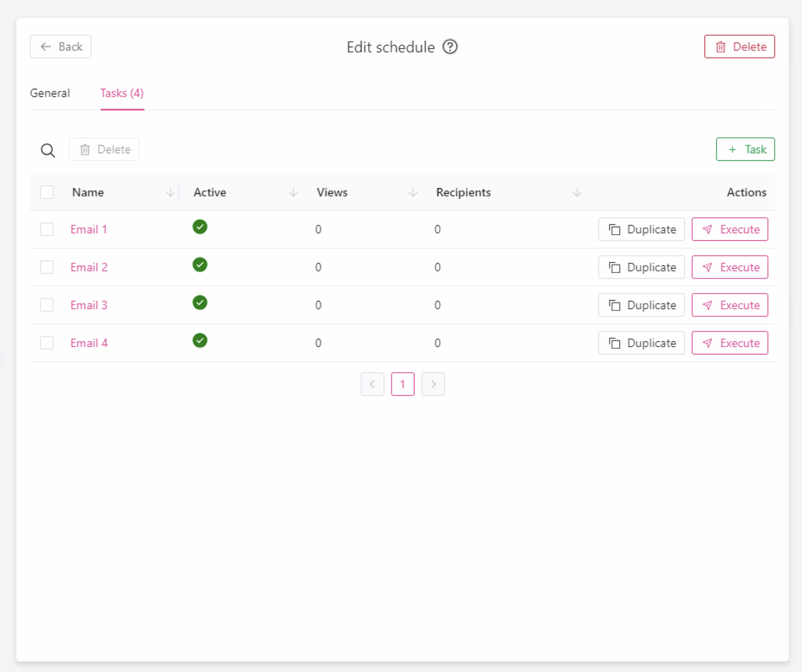
Task: Go back with the Back button
Action: (61, 47)
